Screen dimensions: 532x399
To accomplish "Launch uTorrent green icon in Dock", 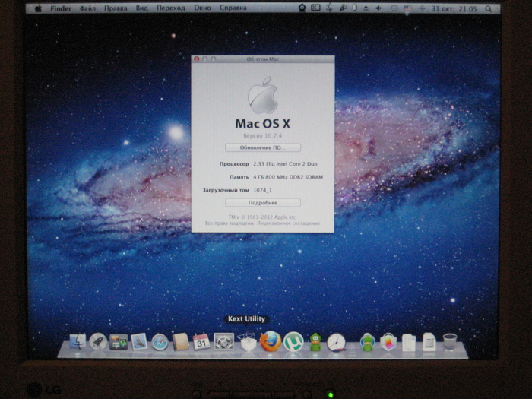I will click(x=293, y=342).
